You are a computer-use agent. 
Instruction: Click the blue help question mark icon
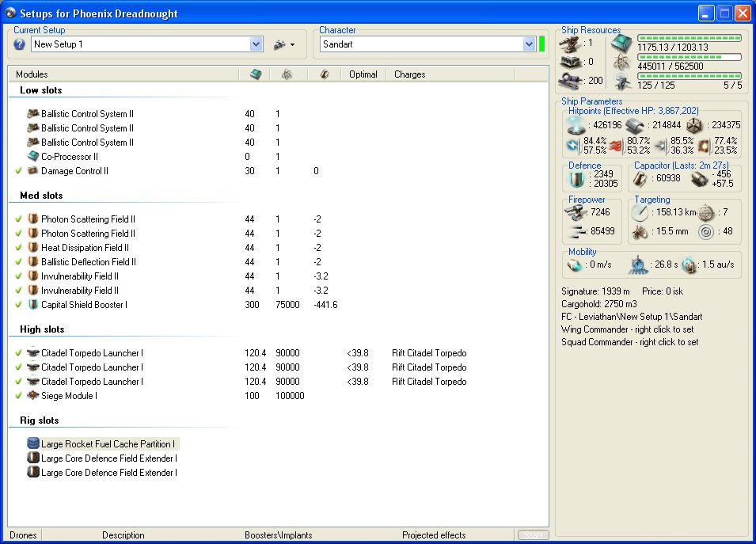click(x=20, y=44)
